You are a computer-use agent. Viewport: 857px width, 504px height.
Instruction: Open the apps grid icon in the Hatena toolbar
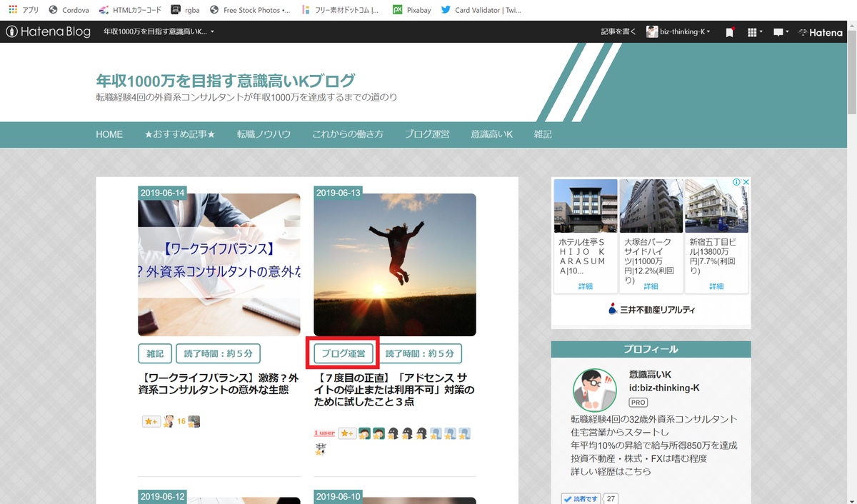tap(752, 31)
